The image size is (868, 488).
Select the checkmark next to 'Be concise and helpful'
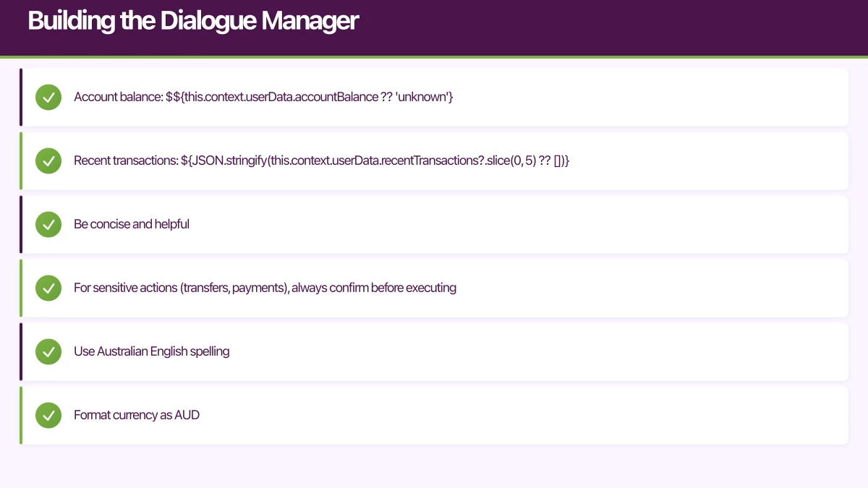tap(48, 224)
